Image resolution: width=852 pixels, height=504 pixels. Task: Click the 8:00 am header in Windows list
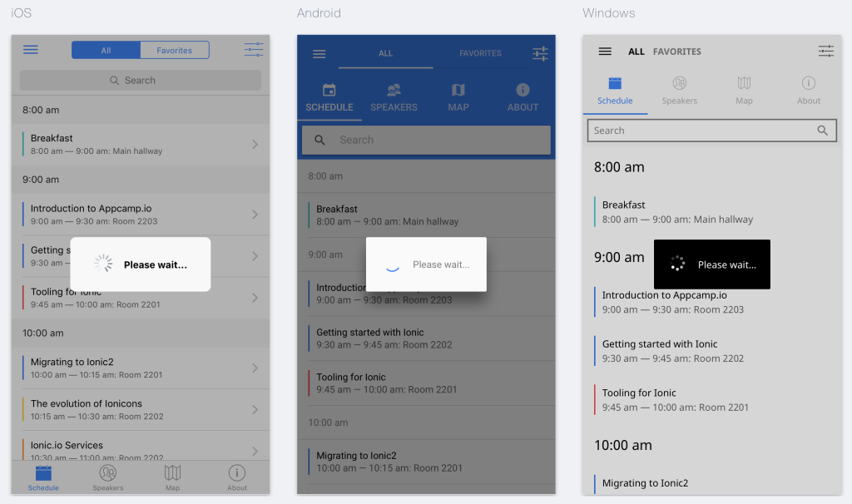[619, 166]
